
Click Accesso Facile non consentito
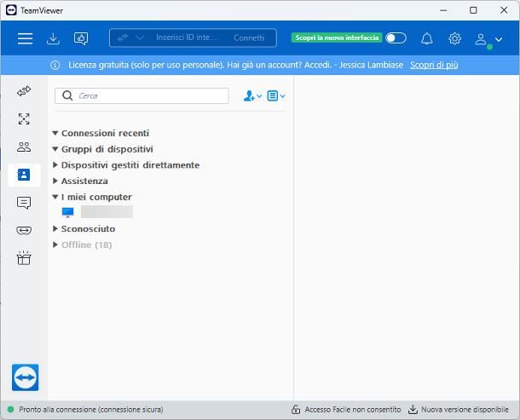[353, 410]
